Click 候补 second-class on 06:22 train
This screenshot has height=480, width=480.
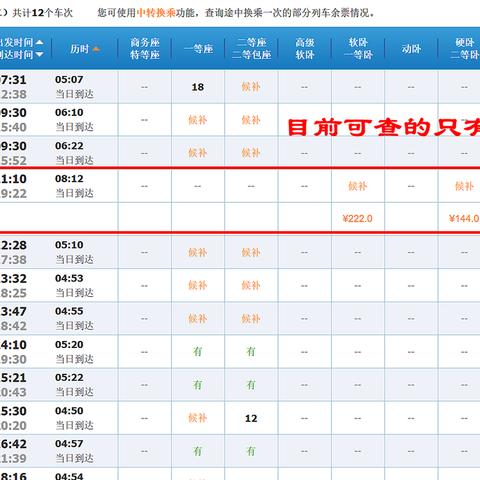point(251,153)
